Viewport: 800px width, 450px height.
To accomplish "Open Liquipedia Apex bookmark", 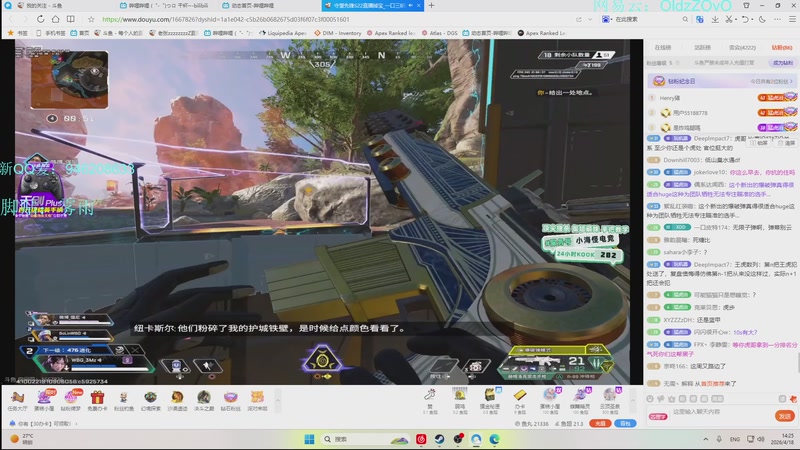I will (283, 33).
